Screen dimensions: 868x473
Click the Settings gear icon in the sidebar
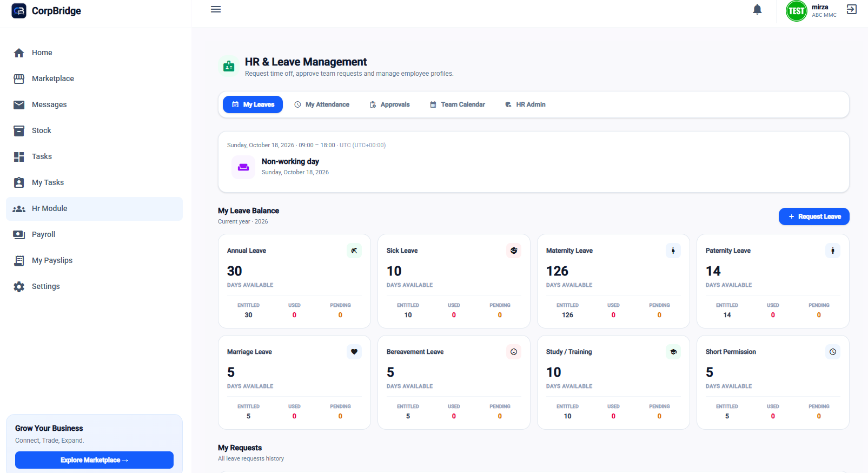[19, 286]
